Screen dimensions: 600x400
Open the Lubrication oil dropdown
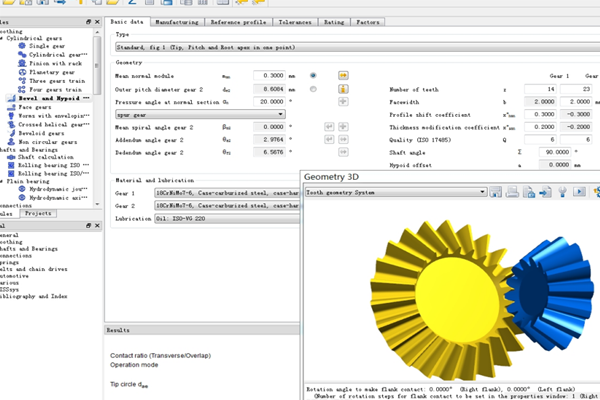coord(227,219)
